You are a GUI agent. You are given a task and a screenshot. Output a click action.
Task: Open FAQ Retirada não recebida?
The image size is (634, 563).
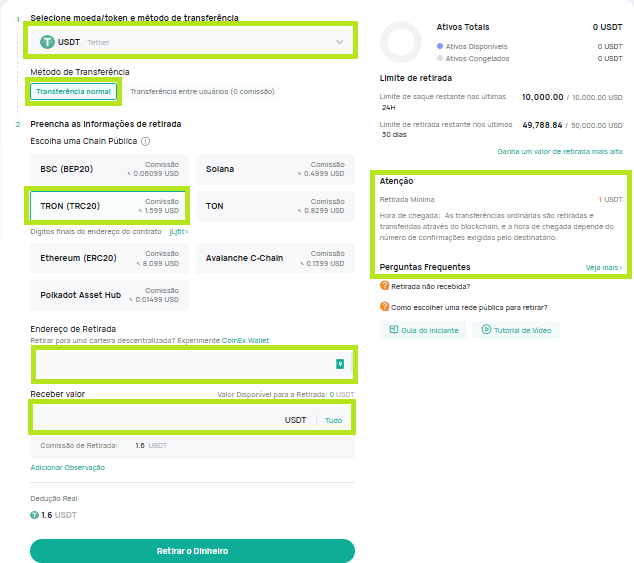point(431,286)
